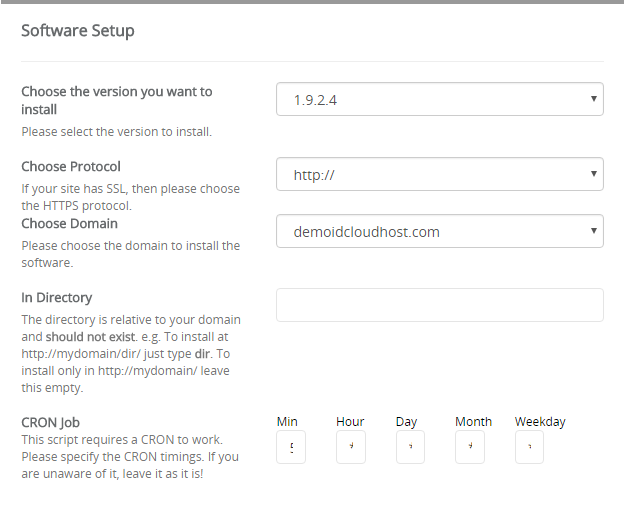
Task: Click the Software Setup heading
Action: (78, 30)
